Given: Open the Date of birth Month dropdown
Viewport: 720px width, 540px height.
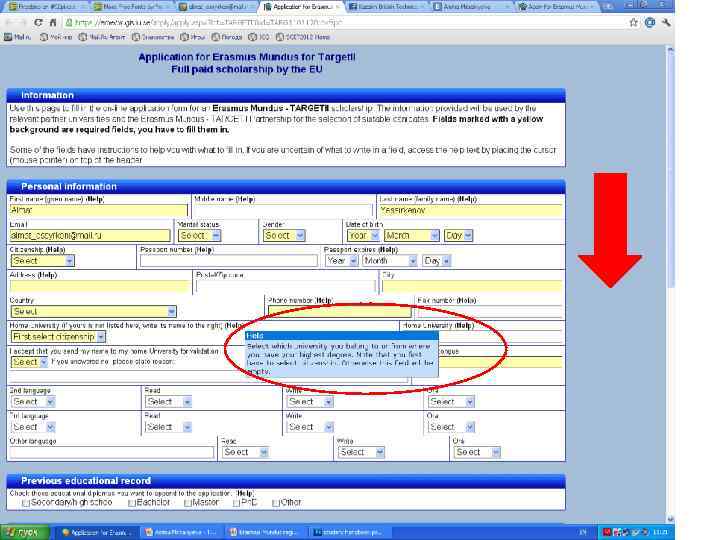Looking at the screenshot, I should 412,236.
